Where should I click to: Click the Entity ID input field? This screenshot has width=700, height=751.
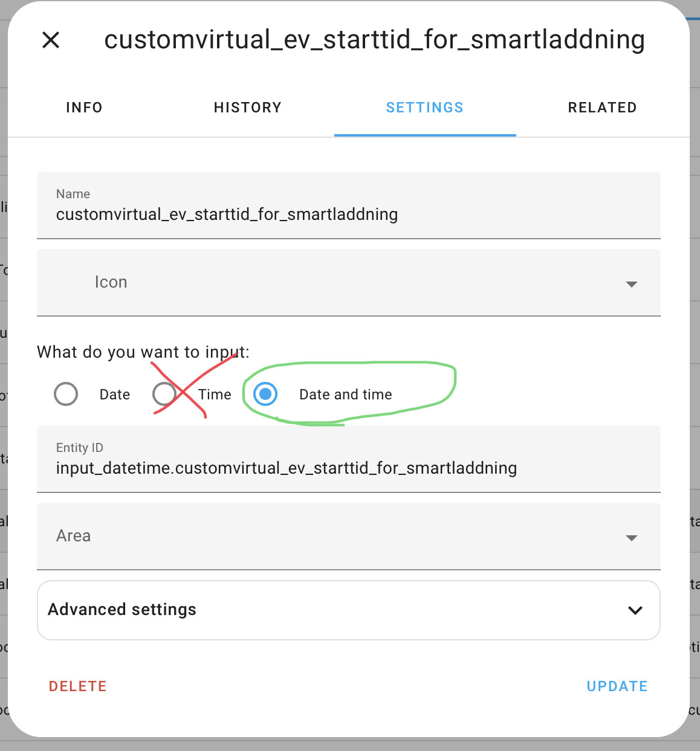pos(348,468)
